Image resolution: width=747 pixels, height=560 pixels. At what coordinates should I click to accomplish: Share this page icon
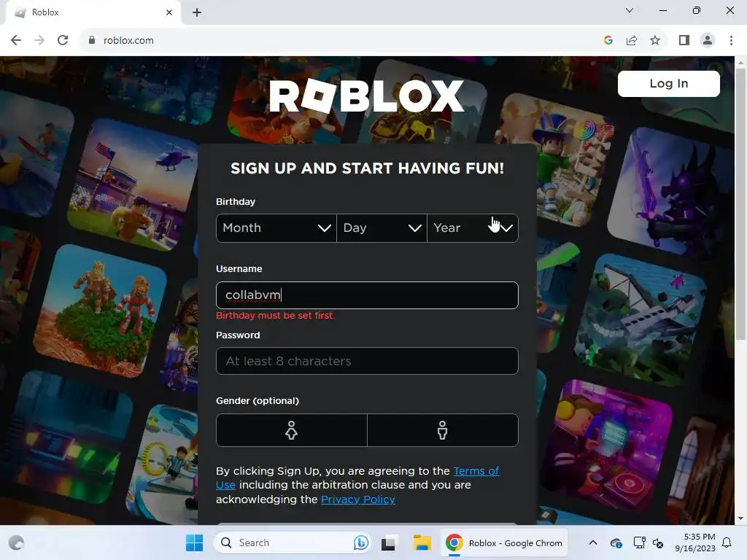[632, 41]
